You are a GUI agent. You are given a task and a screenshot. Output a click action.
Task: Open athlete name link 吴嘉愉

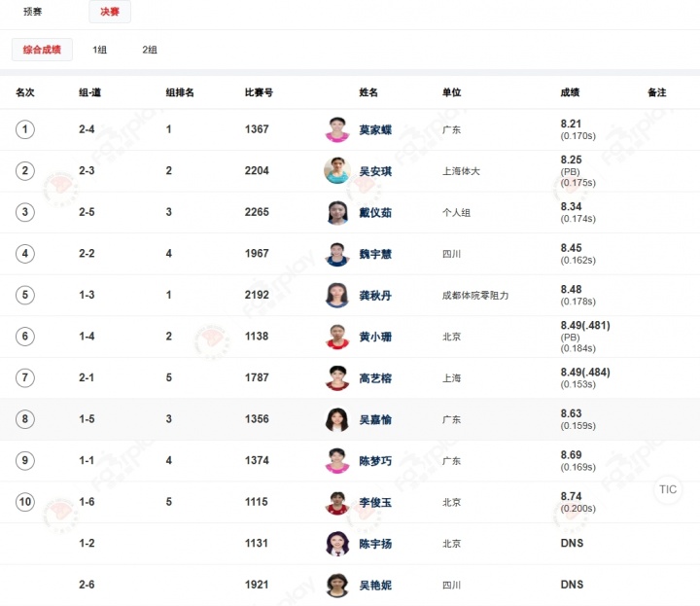coord(375,420)
